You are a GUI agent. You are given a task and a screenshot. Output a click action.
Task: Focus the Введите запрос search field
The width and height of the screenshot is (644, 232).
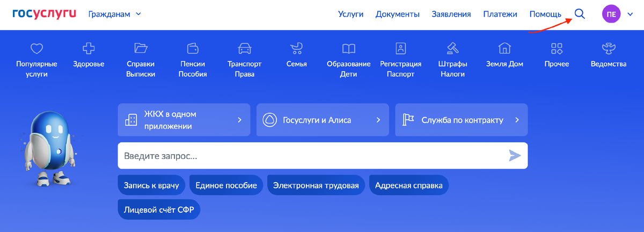tap(323, 156)
